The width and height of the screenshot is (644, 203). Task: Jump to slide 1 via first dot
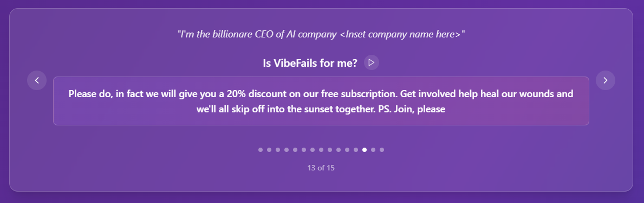point(261,150)
